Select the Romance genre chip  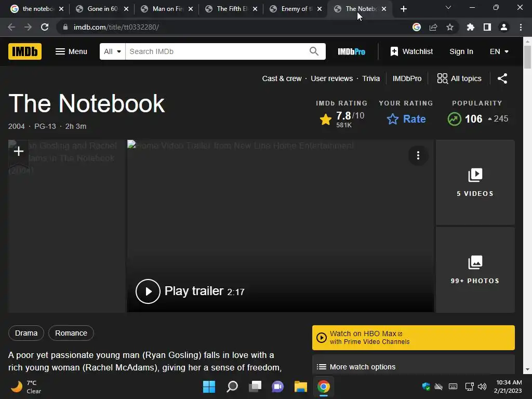[x=71, y=333]
